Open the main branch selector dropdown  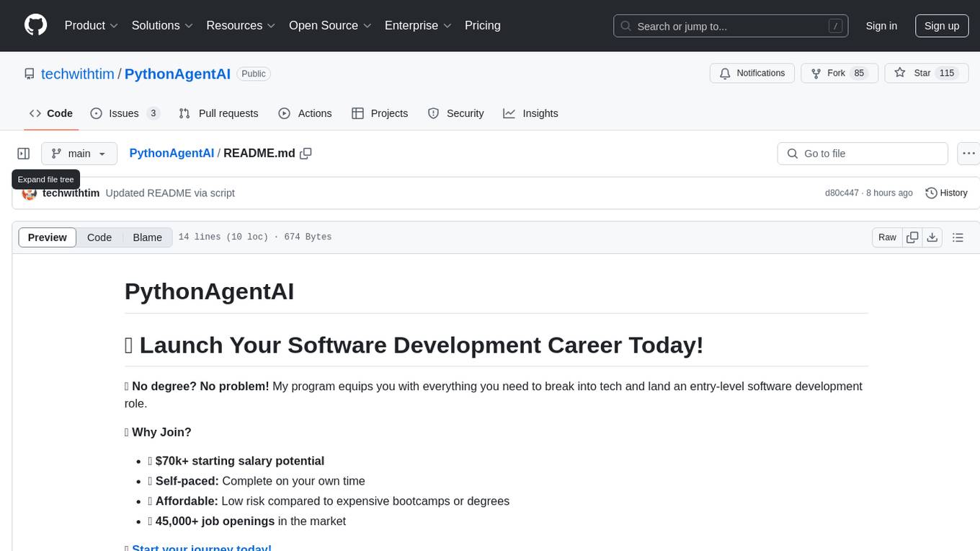(79, 154)
